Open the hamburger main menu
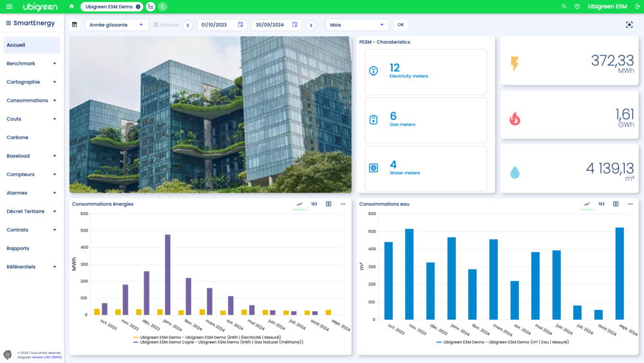Viewport: 644px width, 363px height. coord(9,6)
